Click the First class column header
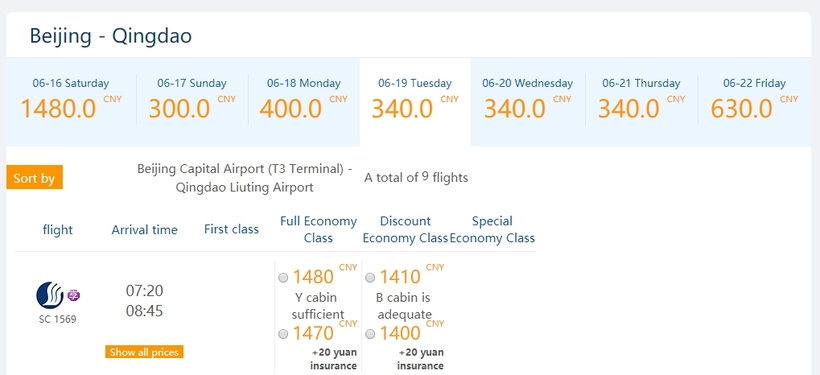Image resolution: width=820 pixels, height=375 pixels. [x=231, y=229]
